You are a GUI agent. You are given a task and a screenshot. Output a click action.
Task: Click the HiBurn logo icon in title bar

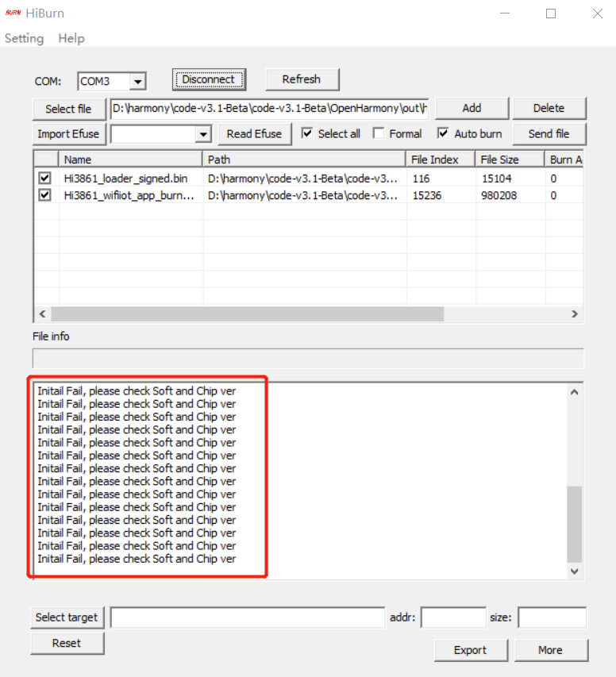[13, 13]
